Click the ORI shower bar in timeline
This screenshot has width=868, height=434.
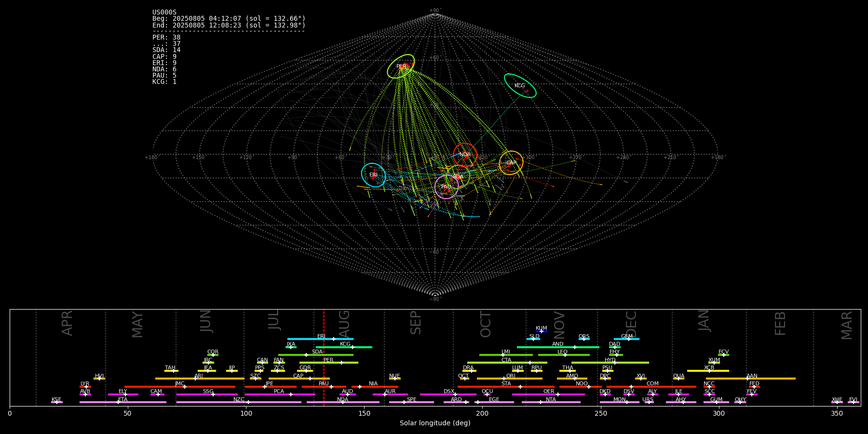pos(510,379)
